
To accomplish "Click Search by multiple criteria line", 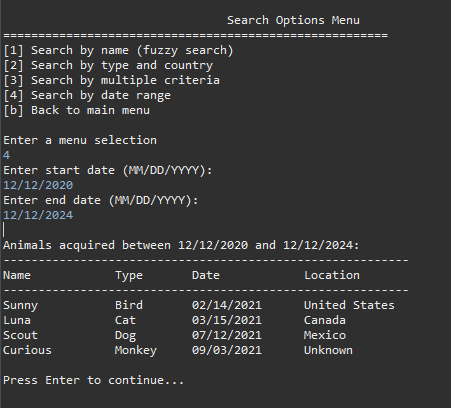I will coord(111,80).
